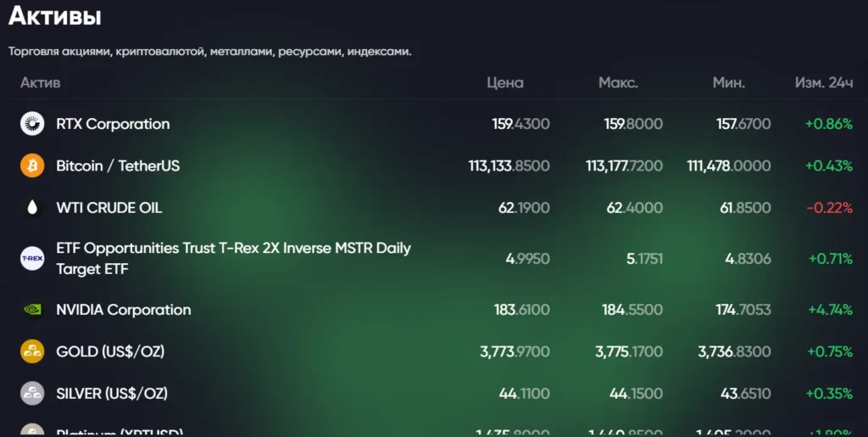Click the partially visible Platinum icon
This screenshot has width=868, height=437.
click(x=32, y=431)
